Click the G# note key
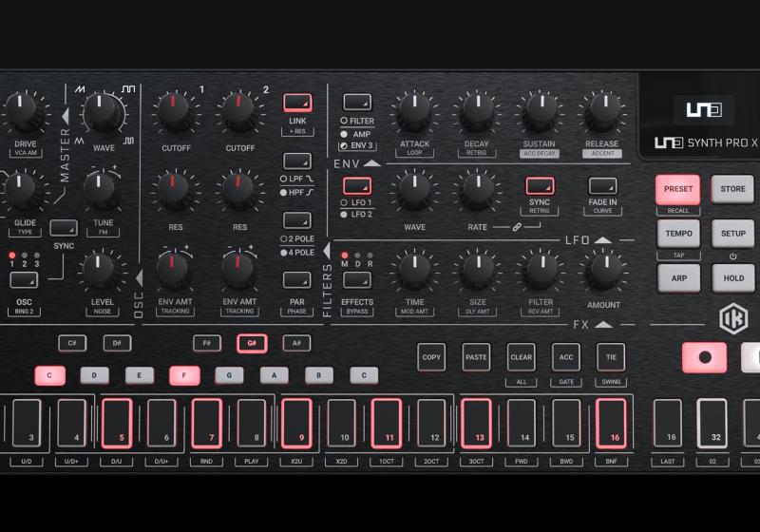Image resolution: width=760 pixels, height=532 pixels. pos(252,344)
